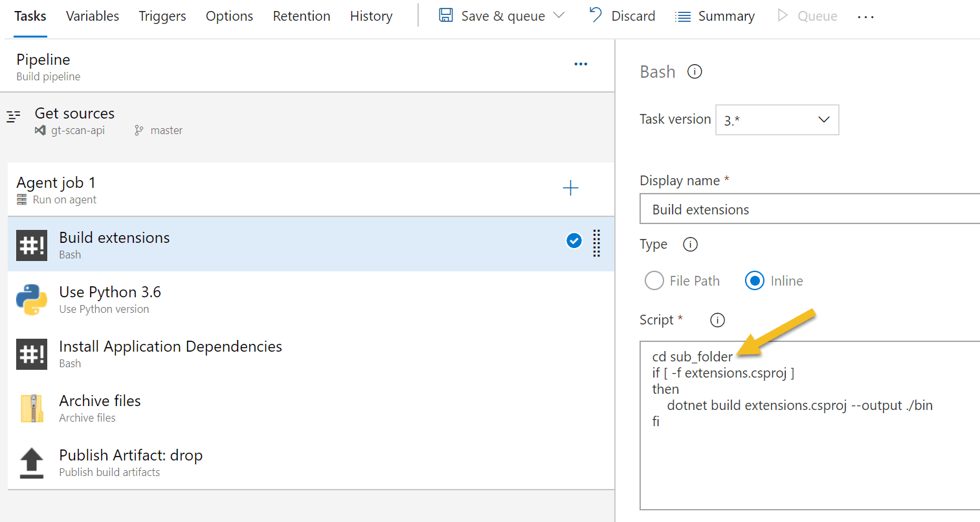The height and width of the screenshot is (522, 980).
Task: Open the Pipeline ellipsis menu
Action: point(581,63)
